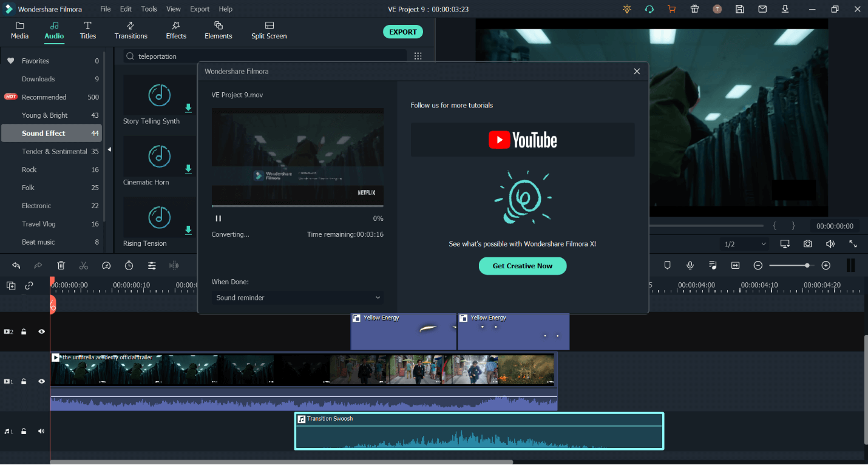Open the duration stopwatch tool

coord(129,265)
